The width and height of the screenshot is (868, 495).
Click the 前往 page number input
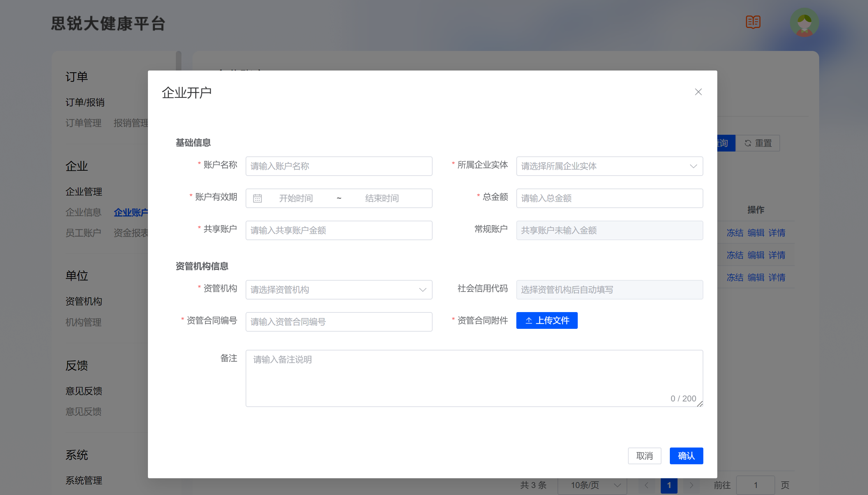pyautogui.click(x=755, y=485)
